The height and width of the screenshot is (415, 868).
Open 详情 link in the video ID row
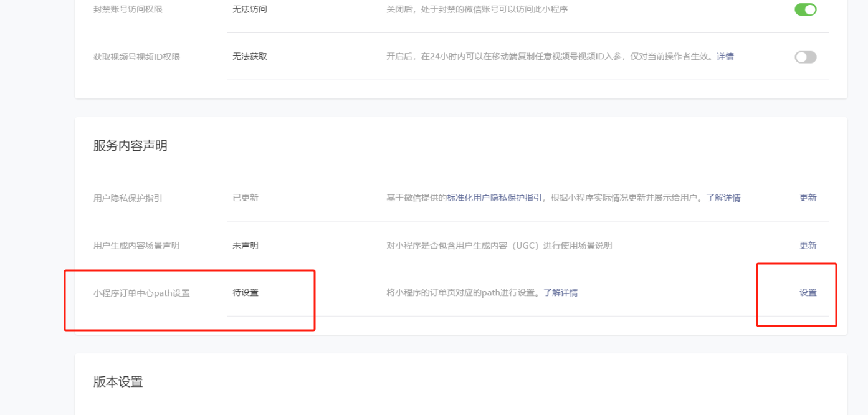(725, 57)
